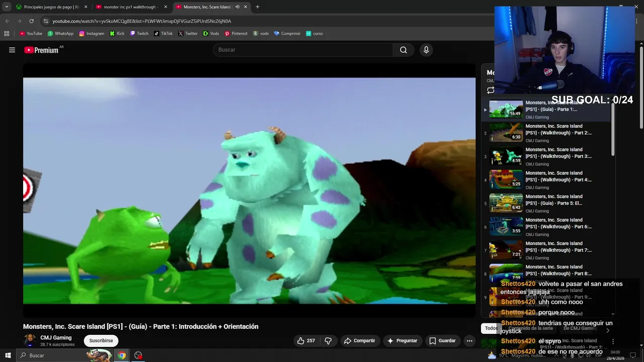Switch to monster inc ps1 walkthrough tab
Screen dimensions: 644x362
(x=131, y=7)
